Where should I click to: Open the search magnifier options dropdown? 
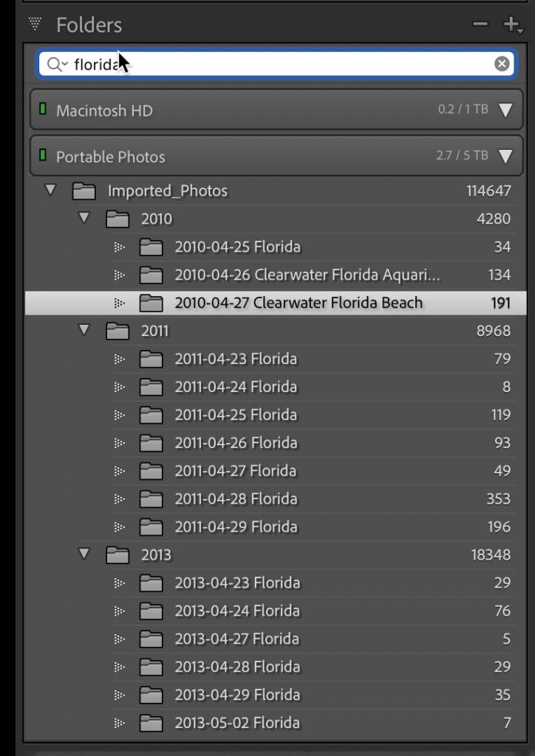56,64
